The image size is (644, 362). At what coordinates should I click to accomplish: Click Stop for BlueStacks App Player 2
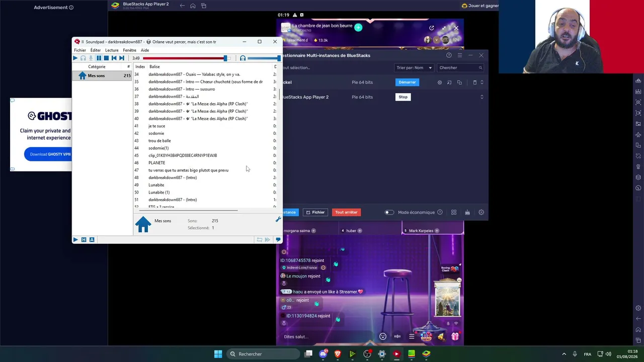[403, 97]
